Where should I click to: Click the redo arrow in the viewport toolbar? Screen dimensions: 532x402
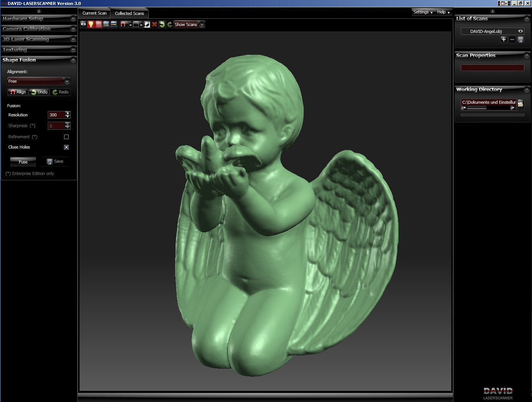click(x=170, y=25)
